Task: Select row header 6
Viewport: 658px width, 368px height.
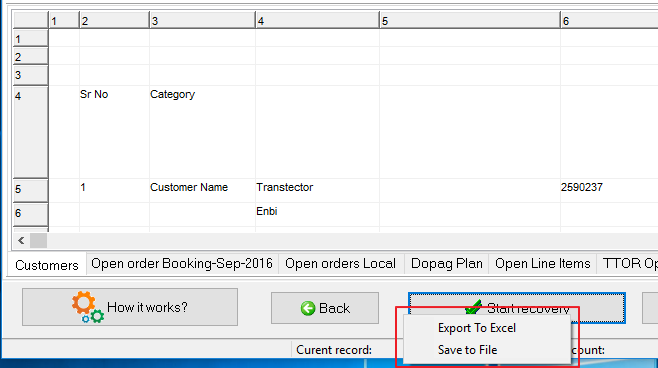Action: pyautogui.click(x=31, y=215)
